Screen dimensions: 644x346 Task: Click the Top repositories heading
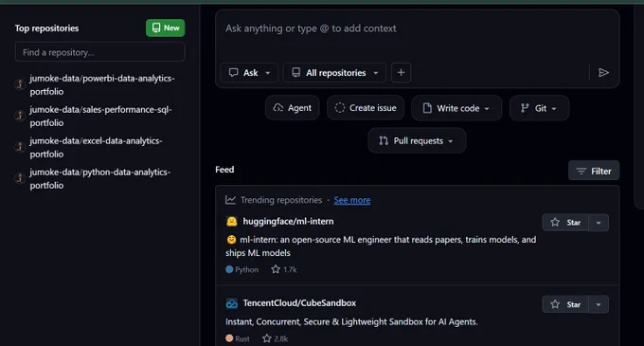click(x=46, y=27)
